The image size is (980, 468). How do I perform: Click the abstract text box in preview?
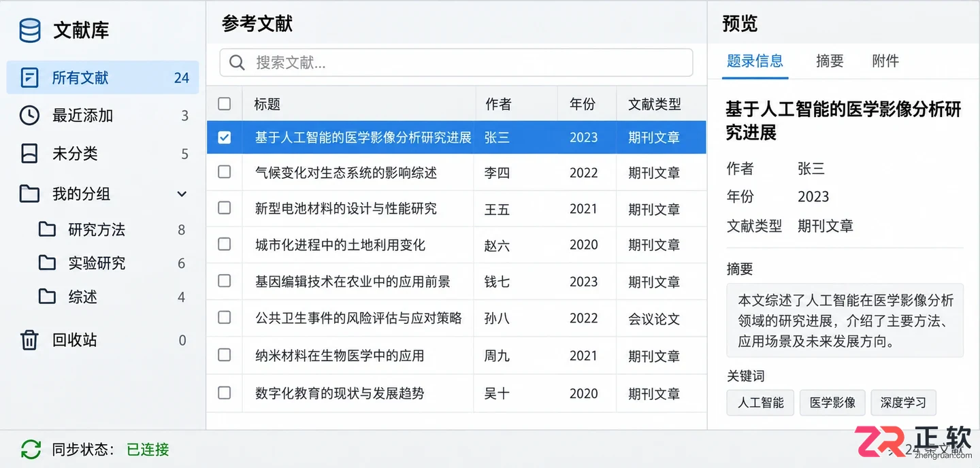(845, 320)
